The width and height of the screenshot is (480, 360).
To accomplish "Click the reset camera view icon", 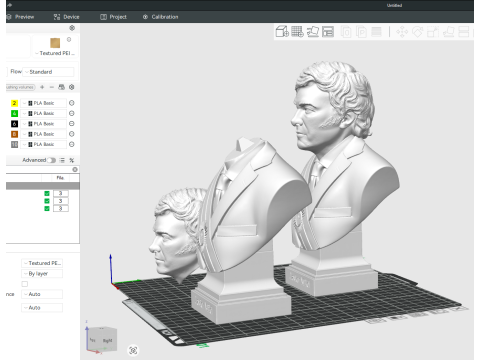I will click(x=133, y=350).
